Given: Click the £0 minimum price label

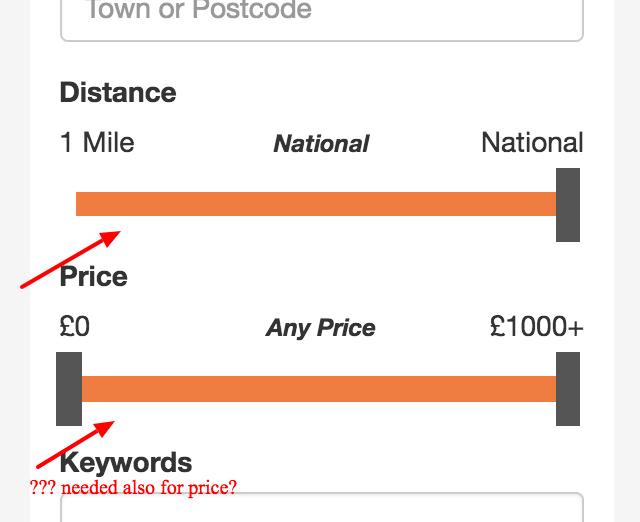Looking at the screenshot, I should tap(75, 327).
